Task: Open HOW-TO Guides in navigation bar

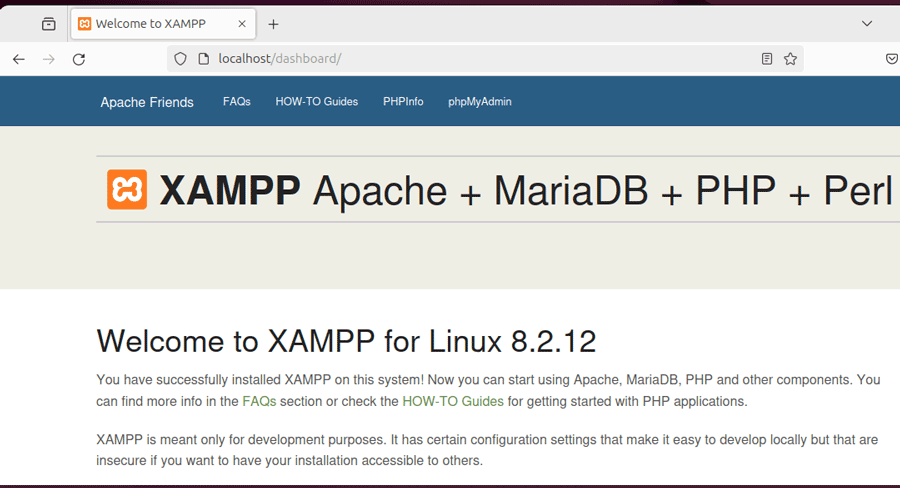Action: click(x=317, y=102)
